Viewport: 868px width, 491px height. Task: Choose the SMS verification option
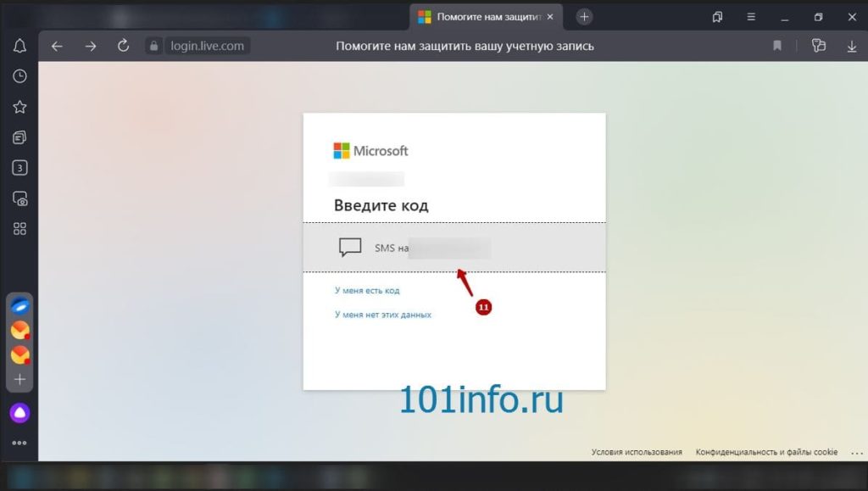click(x=453, y=248)
